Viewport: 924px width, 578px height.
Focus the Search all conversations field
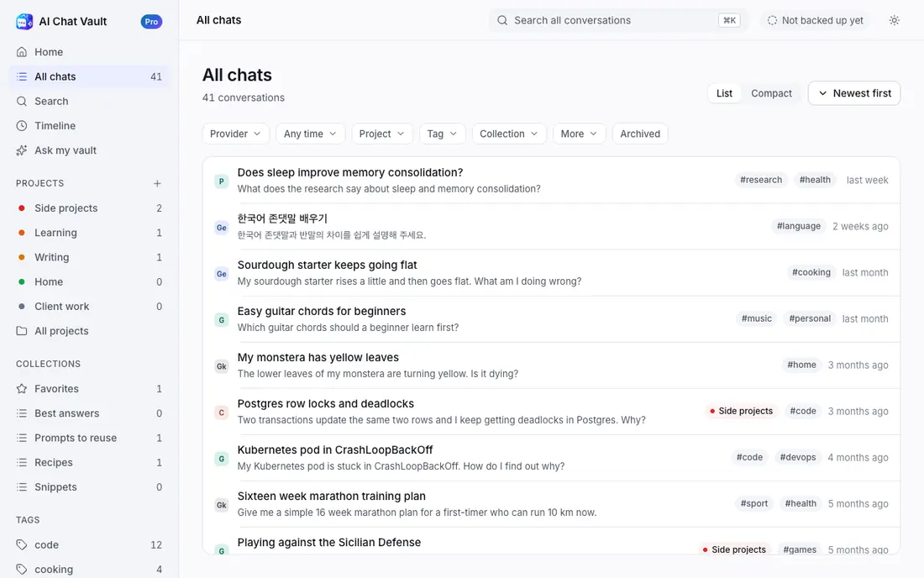618,20
